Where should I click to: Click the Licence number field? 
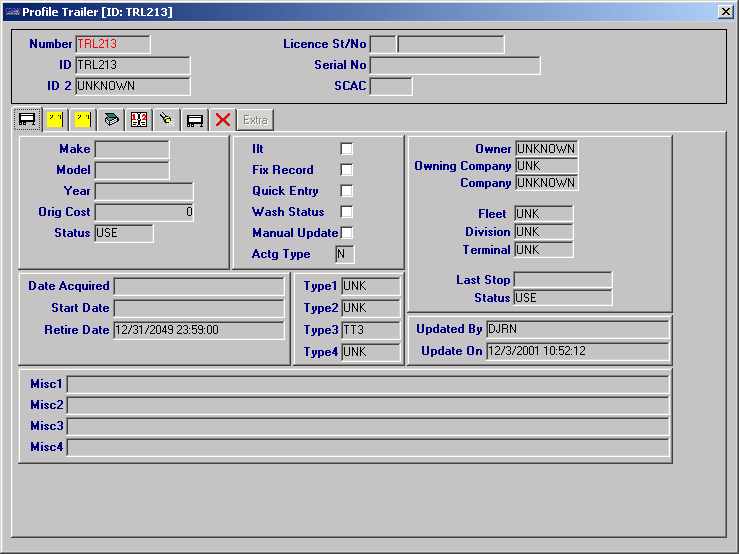(451, 44)
